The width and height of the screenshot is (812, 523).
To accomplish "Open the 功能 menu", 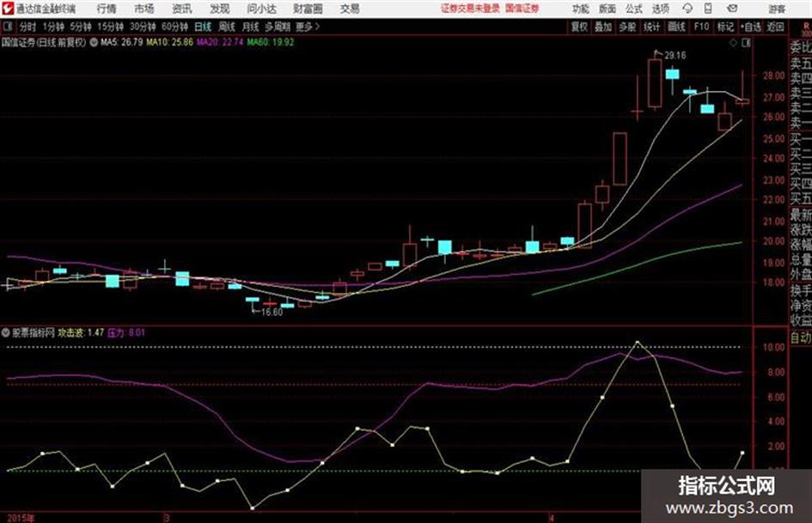I will point(581,9).
